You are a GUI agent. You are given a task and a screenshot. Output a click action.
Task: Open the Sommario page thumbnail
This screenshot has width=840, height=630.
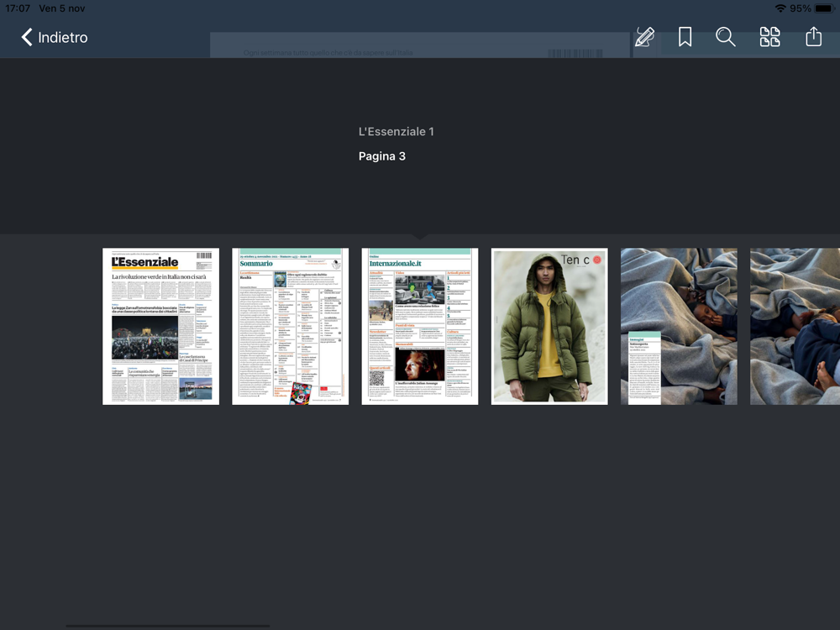[x=291, y=326]
